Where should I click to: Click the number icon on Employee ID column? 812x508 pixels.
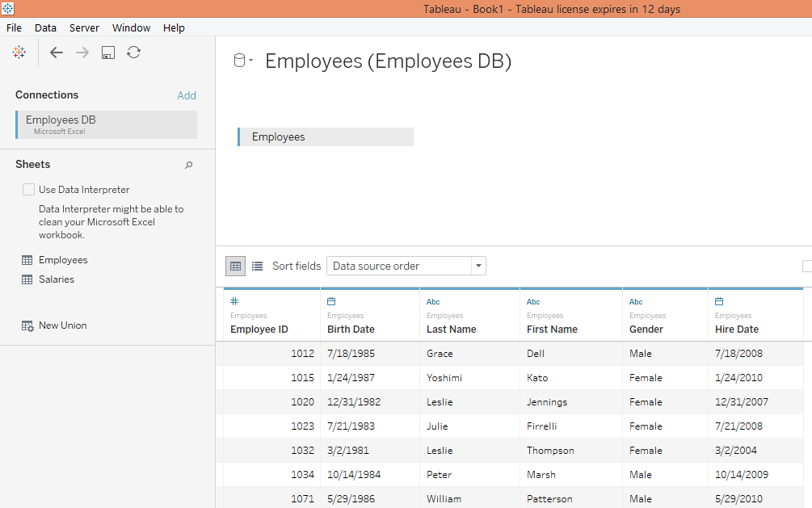tap(233, 301)
